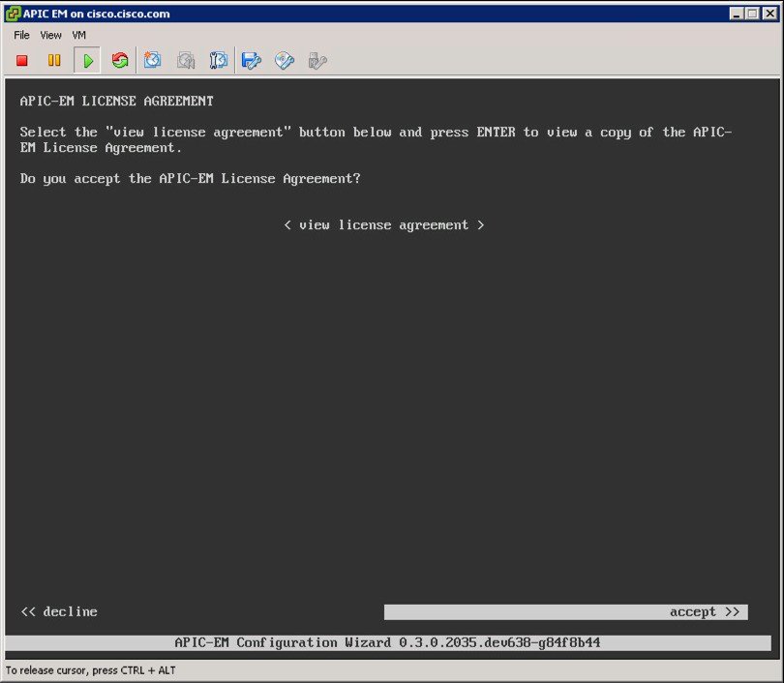The width and height of the screenshot is (784, 683).
Task: Minimize the APIC EM console window
Action: [x=736, y=14]
